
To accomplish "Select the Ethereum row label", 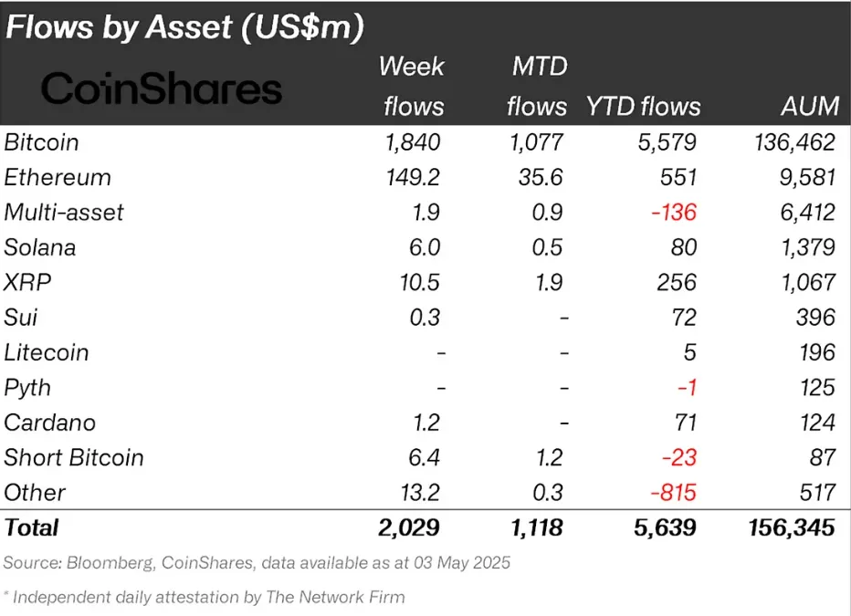I will tap(58, 177).
